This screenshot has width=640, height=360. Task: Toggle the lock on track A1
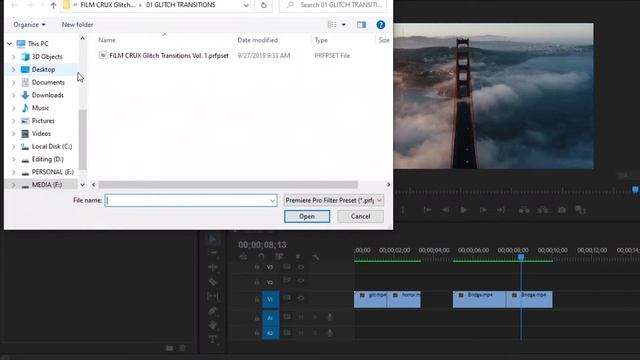257,318
